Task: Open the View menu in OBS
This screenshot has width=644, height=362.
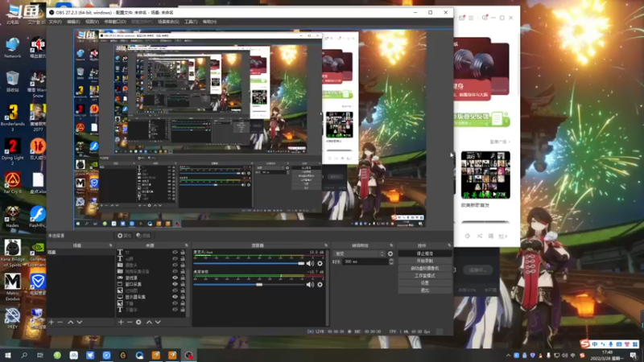Action: (92, 22)
